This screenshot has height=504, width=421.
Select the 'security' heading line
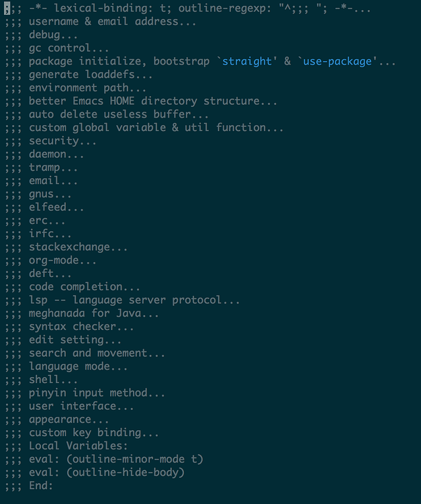pos(50,141)
